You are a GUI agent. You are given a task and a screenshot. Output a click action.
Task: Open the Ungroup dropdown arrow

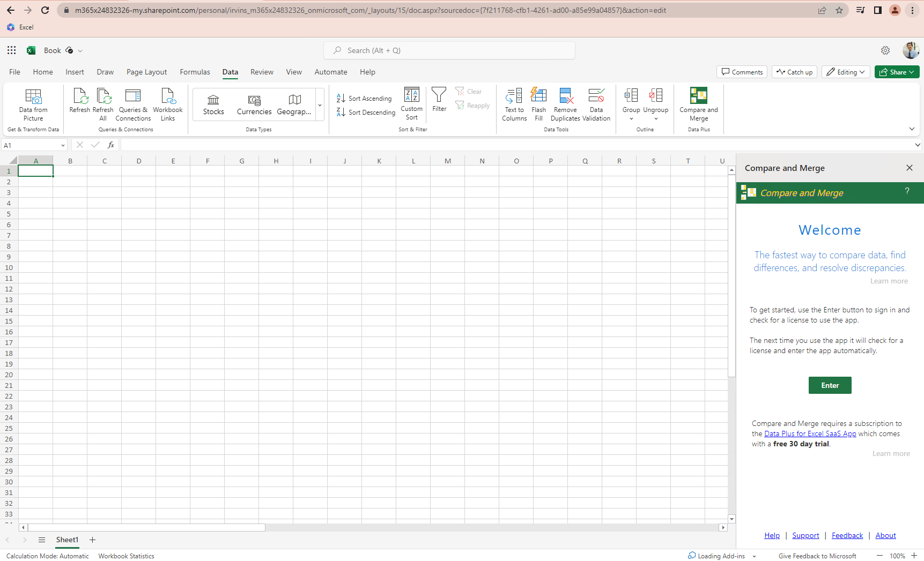[x=656, y=119]
